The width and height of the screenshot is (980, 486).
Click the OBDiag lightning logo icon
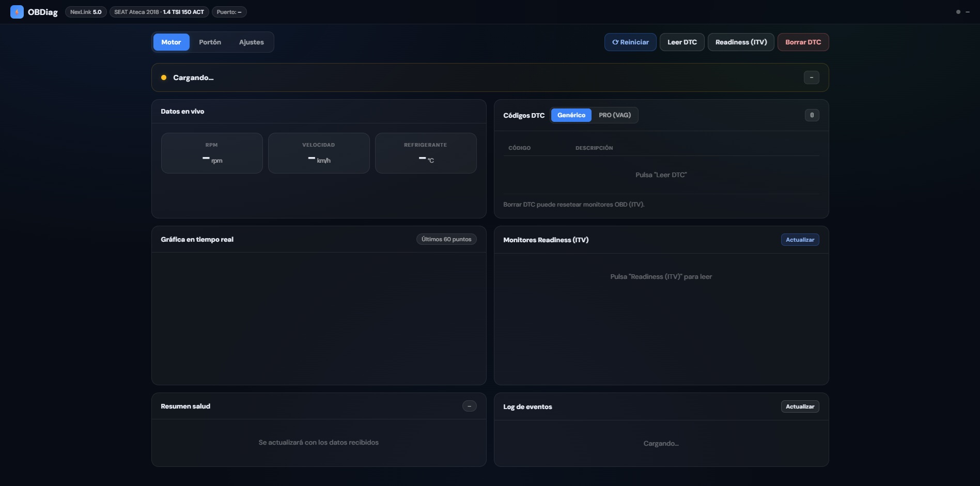(x=17, y=12)
